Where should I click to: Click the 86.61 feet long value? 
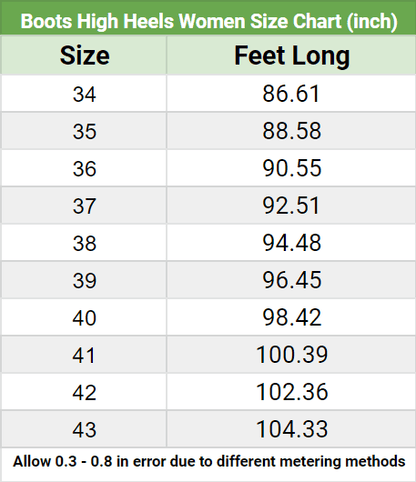click(292, 93)
